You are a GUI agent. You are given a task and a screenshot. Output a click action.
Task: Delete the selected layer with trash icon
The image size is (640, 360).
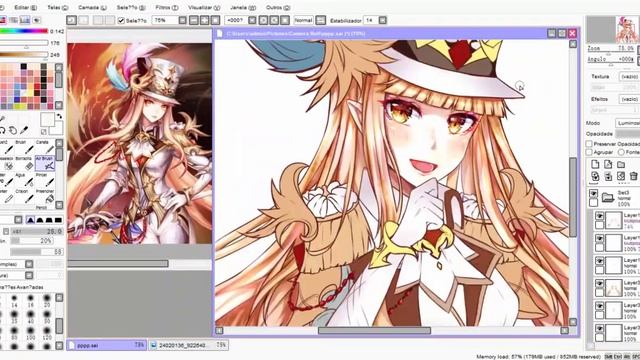[x=633, y=176]
